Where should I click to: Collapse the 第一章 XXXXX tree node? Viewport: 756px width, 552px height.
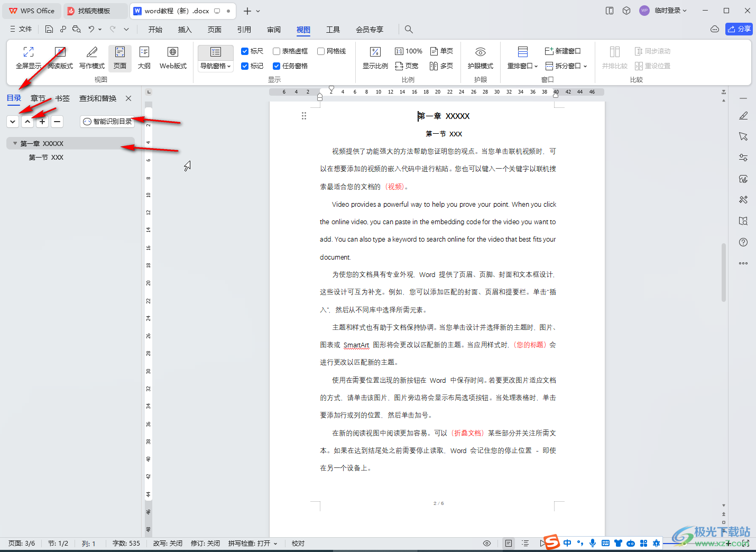coord(15,143)
